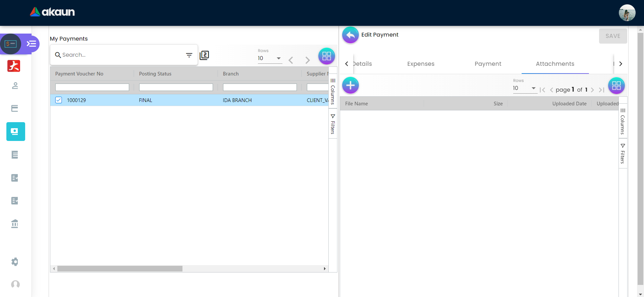Sort attachments by Size column
This screenshot has width=644, height=297.
498,104
